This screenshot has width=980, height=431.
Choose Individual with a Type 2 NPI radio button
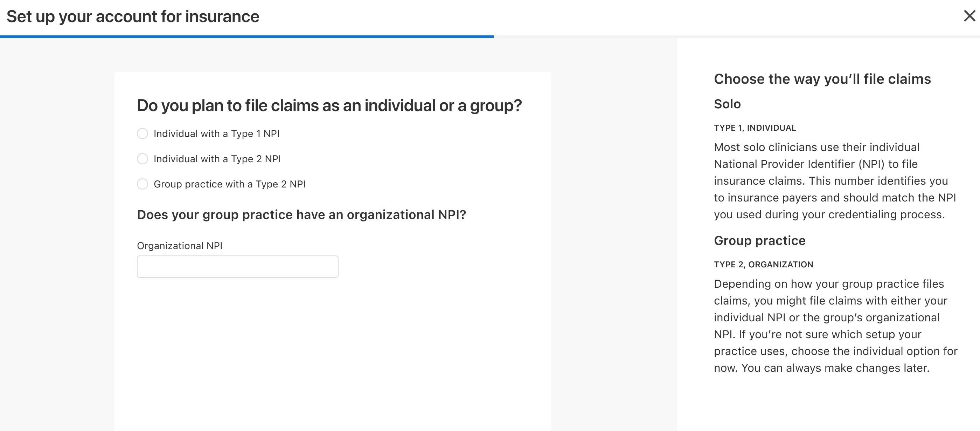tap(142, 159)
